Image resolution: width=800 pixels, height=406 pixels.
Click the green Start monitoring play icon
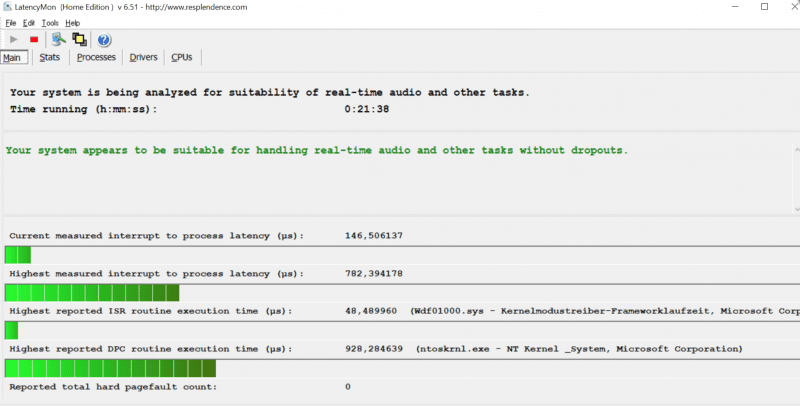click(x=14, y=39)
